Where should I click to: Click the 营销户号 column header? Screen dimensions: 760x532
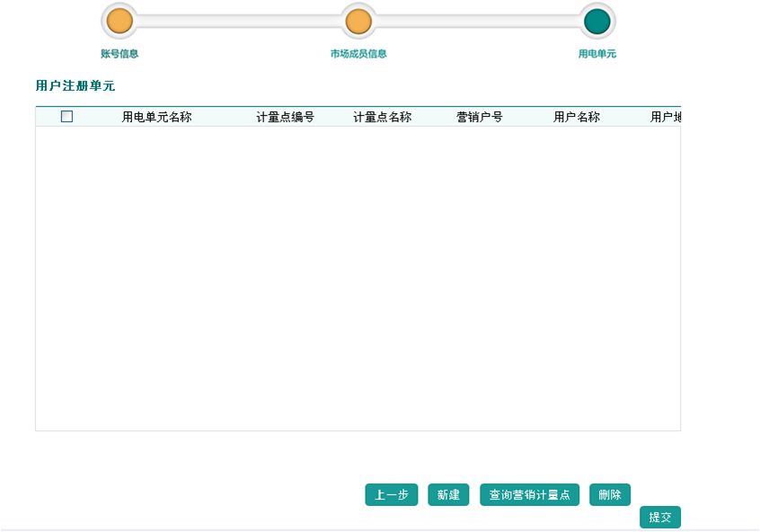pos(479,117)
